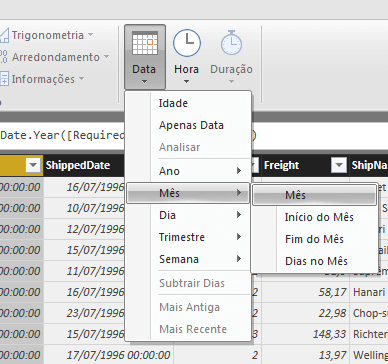Click the Mais Recente menu entry
Screen dimensions: 388x364
click(x=188, y=329)
